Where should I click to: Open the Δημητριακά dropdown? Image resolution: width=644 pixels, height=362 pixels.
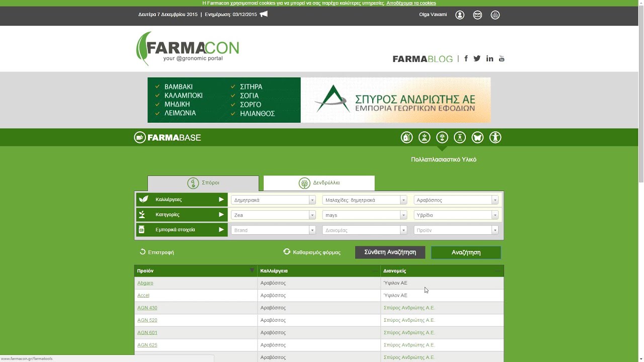pos(273,200)
